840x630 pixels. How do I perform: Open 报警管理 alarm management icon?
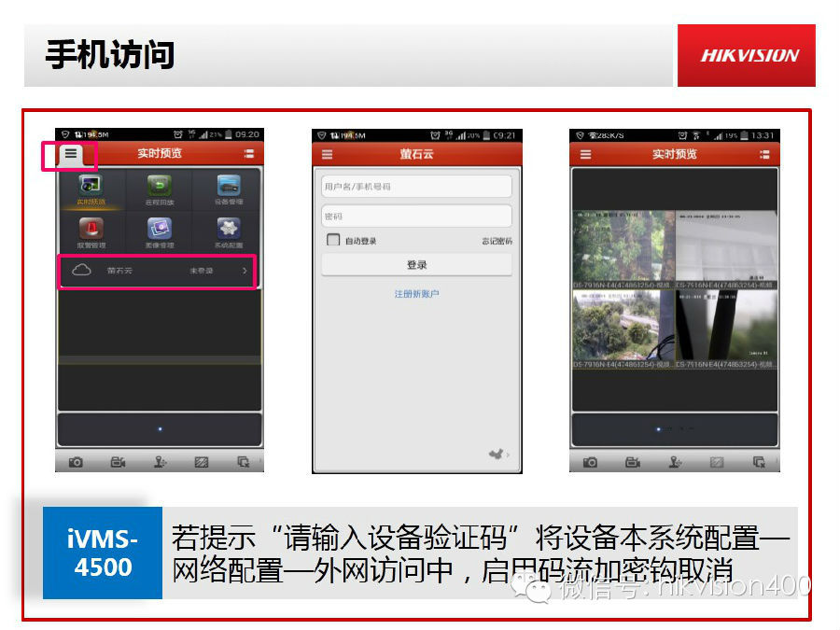click(91, 231)
